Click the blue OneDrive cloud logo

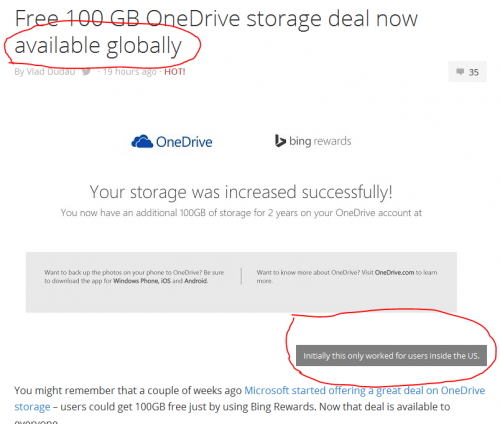tap(142, 142)
